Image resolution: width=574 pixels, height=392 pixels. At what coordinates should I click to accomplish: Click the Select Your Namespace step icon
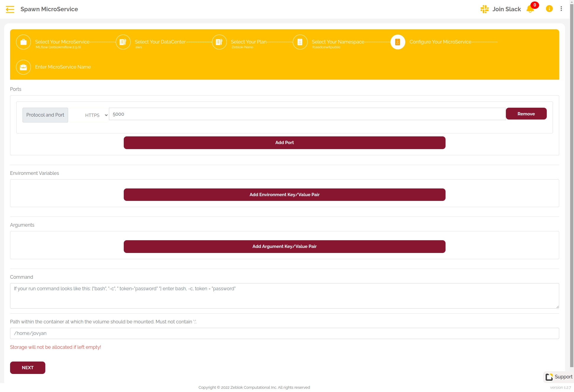(300, 42)
